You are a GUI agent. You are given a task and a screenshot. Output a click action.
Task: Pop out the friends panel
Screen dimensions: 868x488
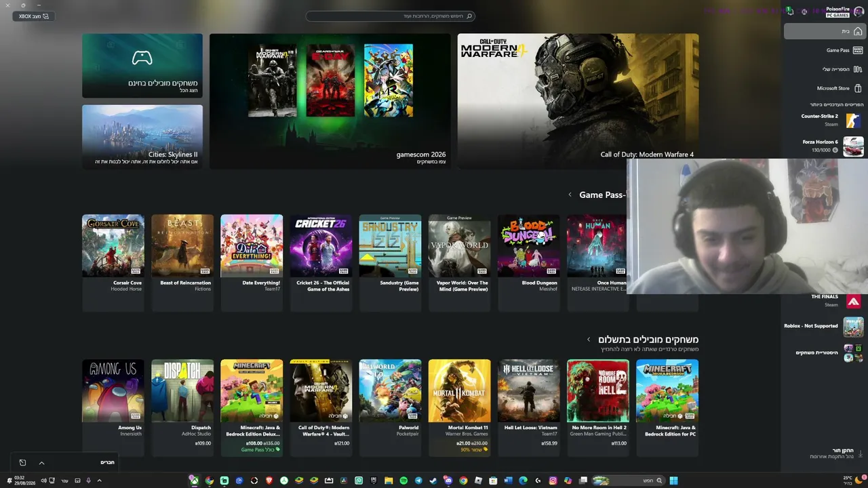(x=22, y=463)
